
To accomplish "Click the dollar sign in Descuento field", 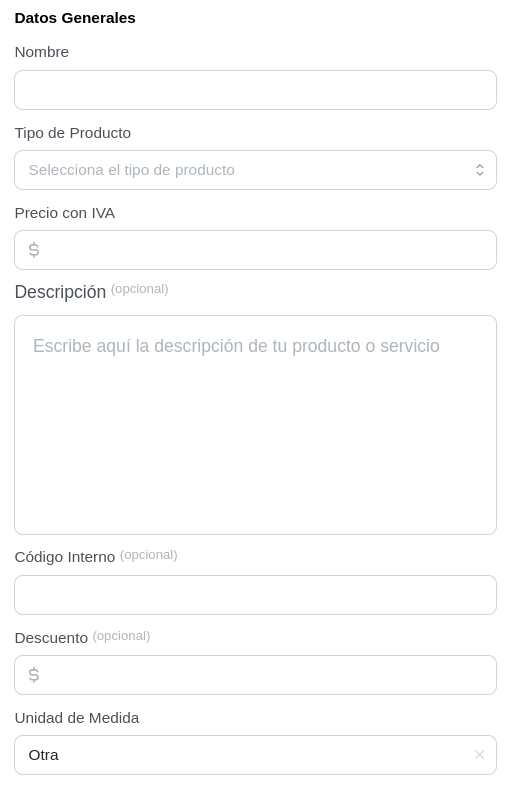I will [x=34, y=675].
